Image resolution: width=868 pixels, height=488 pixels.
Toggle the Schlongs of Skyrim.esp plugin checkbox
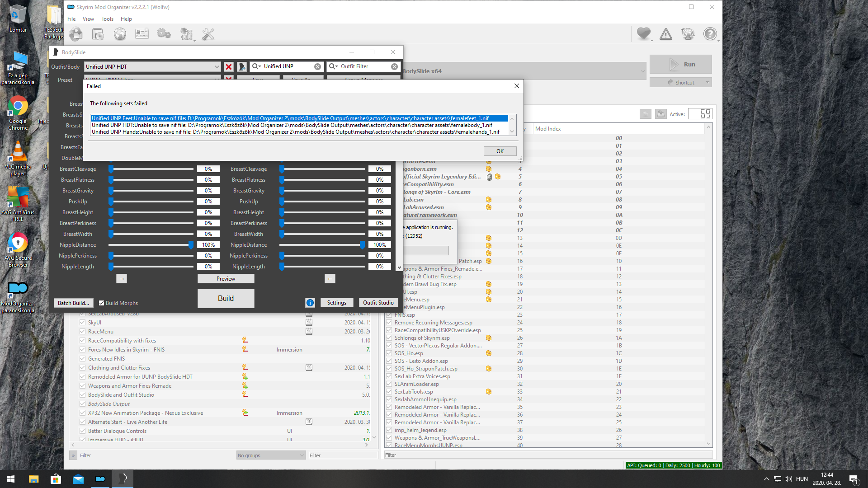tap(389, 338)
